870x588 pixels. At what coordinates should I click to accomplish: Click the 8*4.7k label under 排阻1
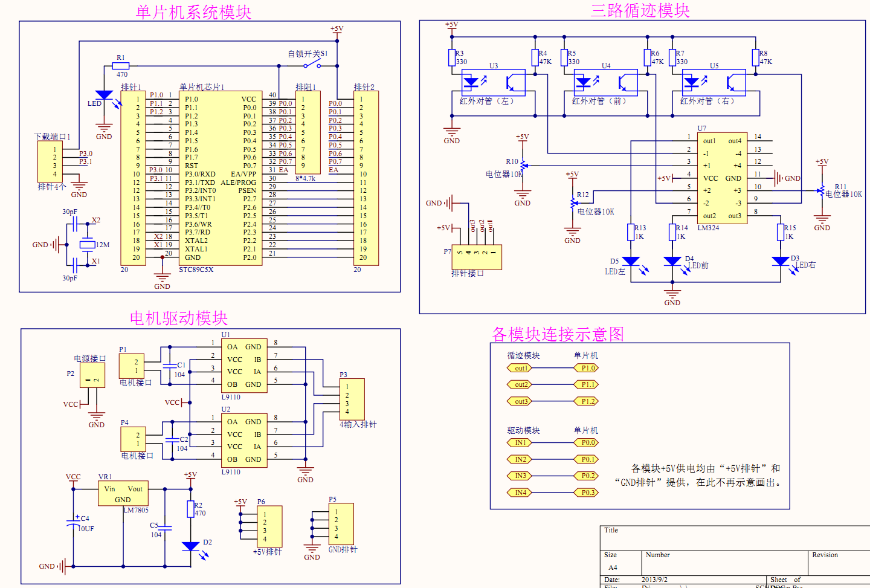[x=305, y=178]
